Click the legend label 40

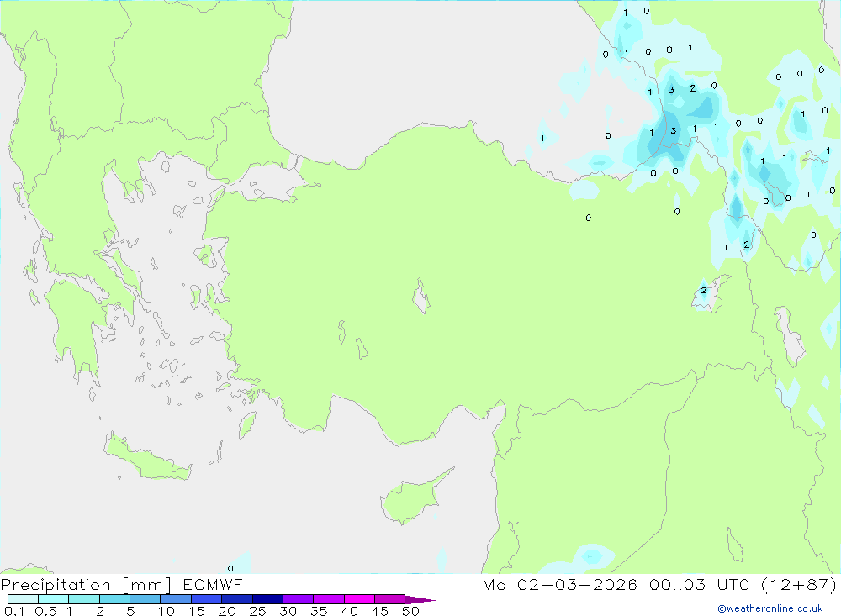click(x=350, y=611)
